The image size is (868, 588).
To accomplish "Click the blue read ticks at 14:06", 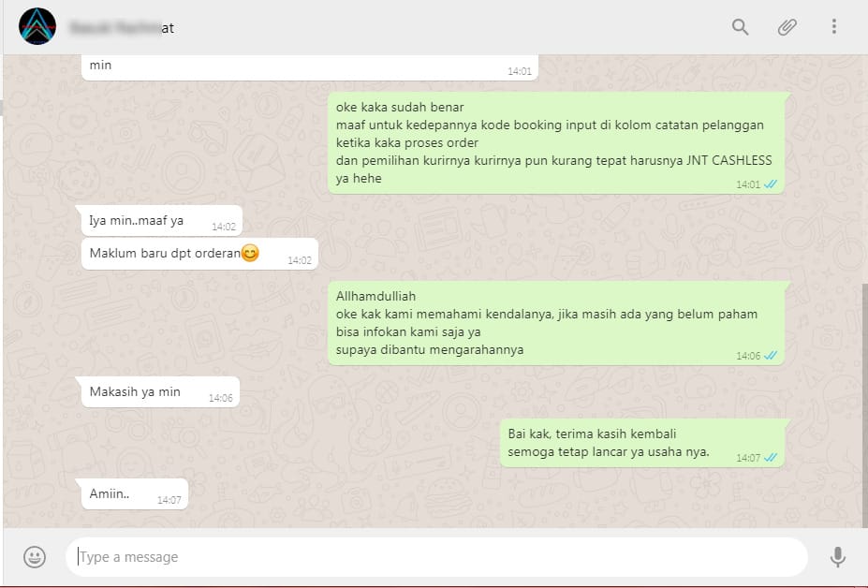I will [770, 356].
